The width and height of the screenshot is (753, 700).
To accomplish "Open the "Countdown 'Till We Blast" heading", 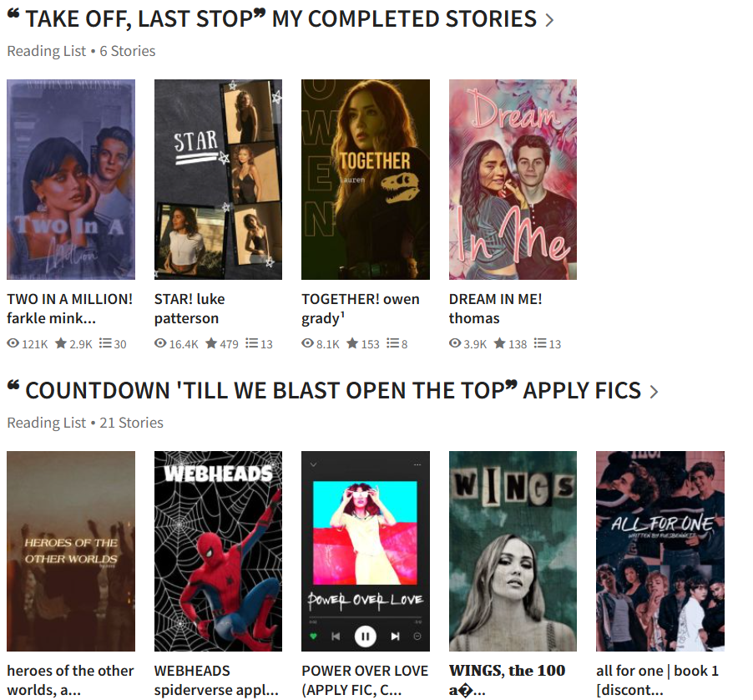I will (x=324, y=391).
